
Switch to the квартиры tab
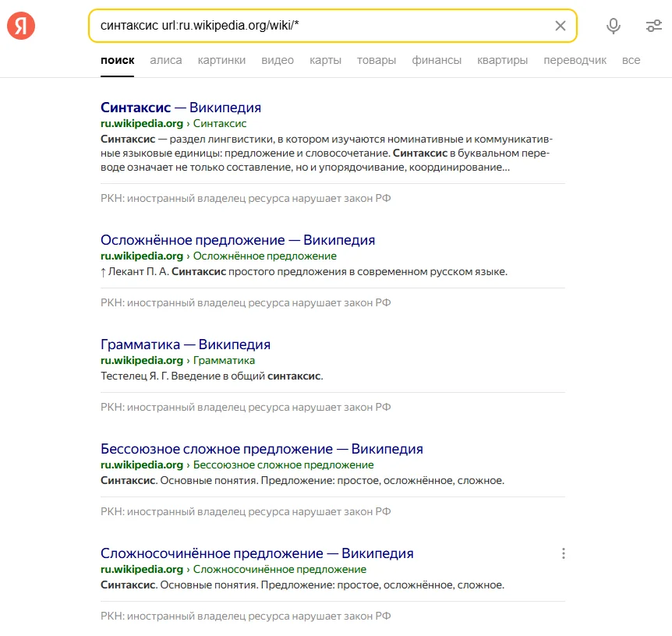(x=502, y=60)
